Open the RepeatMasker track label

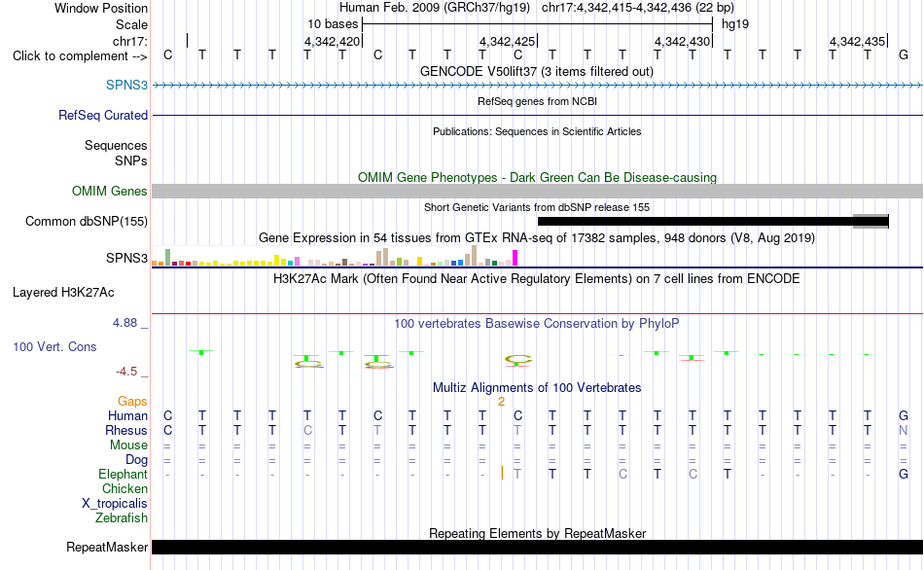click(x=107, y=547)
